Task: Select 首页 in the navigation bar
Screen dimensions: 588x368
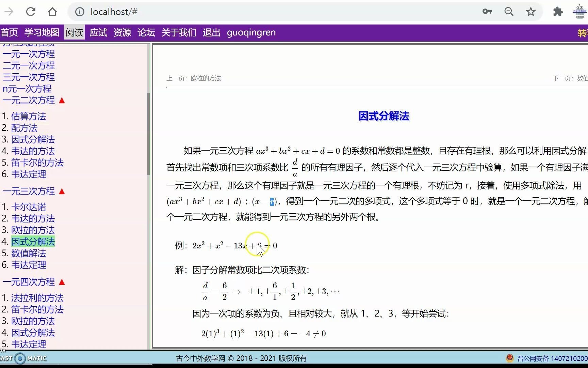Action: 9,32
